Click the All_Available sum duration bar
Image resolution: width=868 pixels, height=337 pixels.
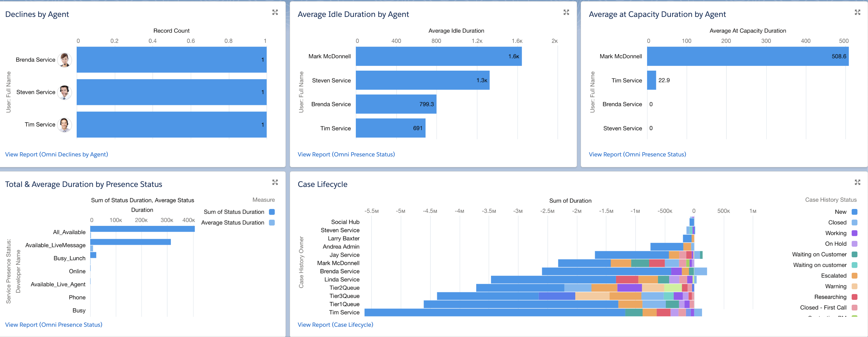142,229
